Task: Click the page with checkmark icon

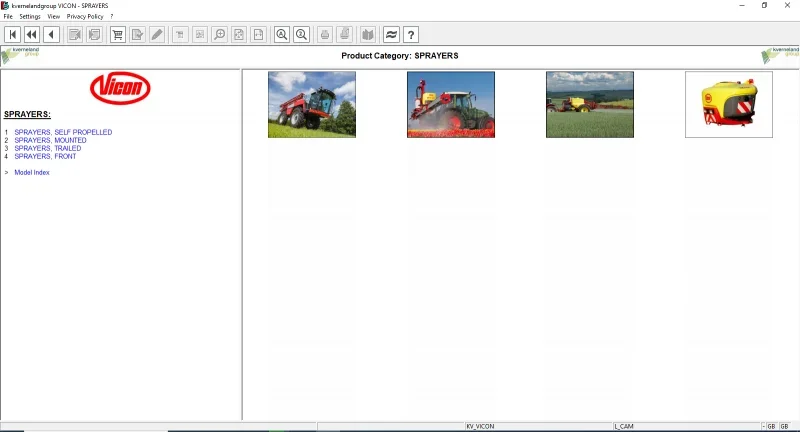Action: [x=137, y=35]
